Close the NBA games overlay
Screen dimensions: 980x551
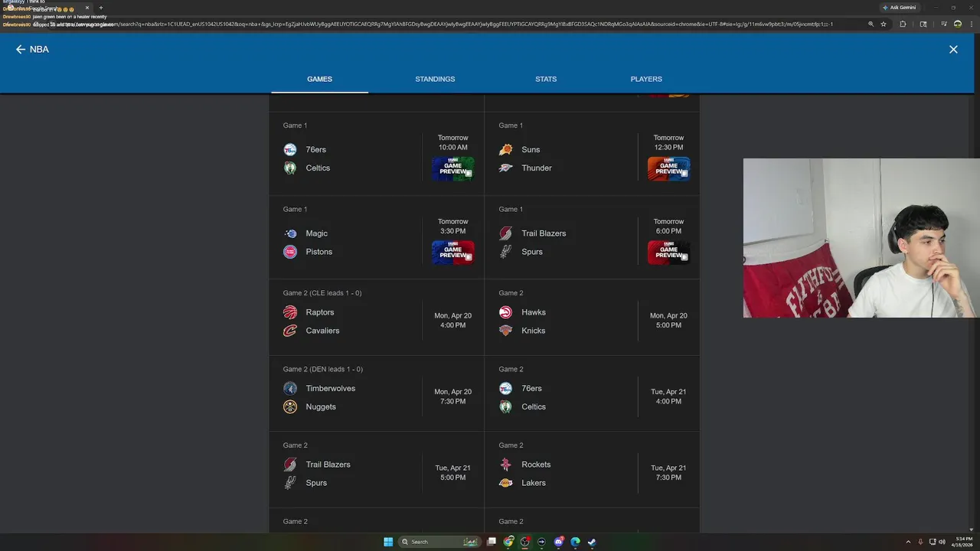tap(953, 49)
